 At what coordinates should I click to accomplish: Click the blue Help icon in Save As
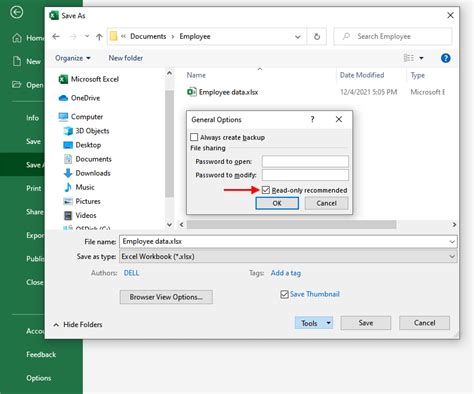click(x=445, y=58)
